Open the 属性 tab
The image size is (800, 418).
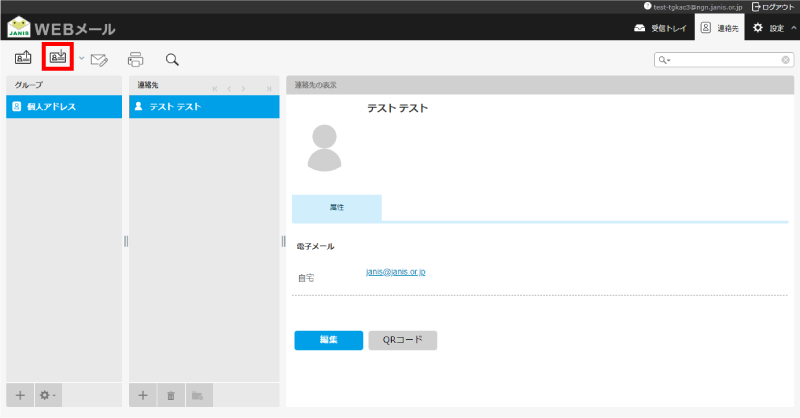pos(337,208)
